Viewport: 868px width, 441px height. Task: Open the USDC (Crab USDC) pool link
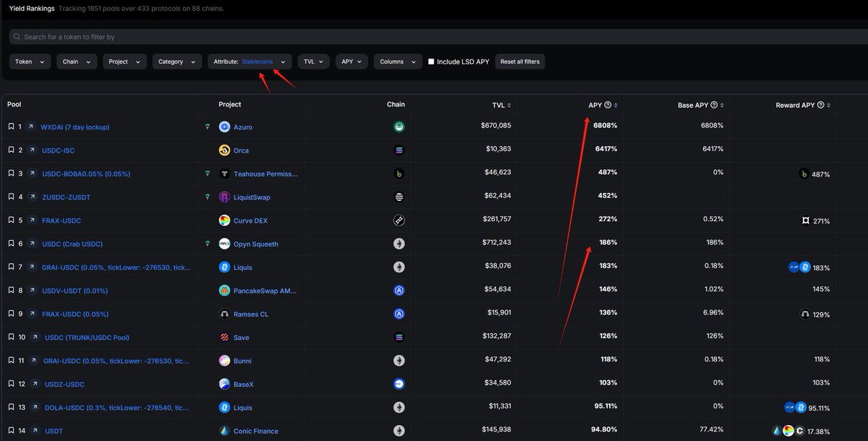point(72,244)
